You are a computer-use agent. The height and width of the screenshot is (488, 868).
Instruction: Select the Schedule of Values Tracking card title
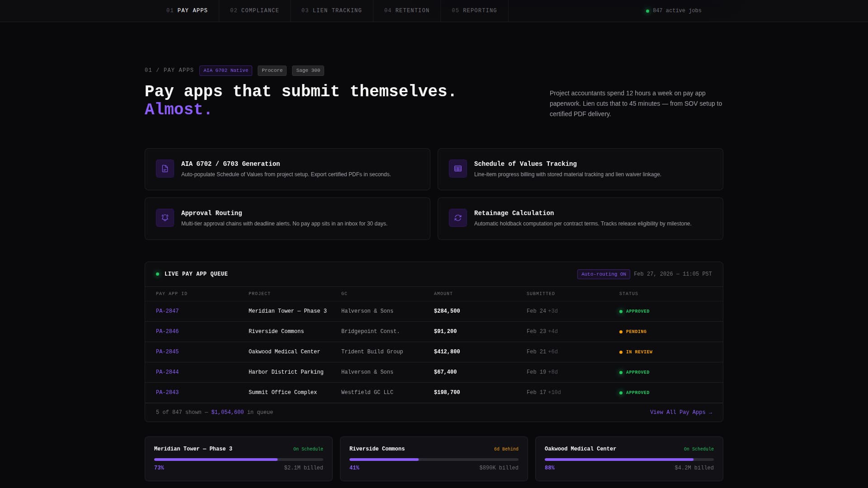(525, 164)
